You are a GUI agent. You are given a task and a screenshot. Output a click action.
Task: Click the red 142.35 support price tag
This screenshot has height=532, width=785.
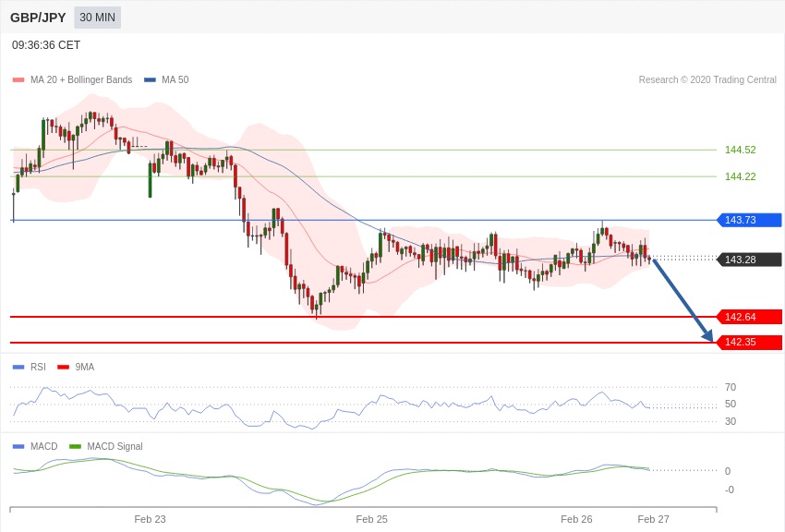[750, 343]
